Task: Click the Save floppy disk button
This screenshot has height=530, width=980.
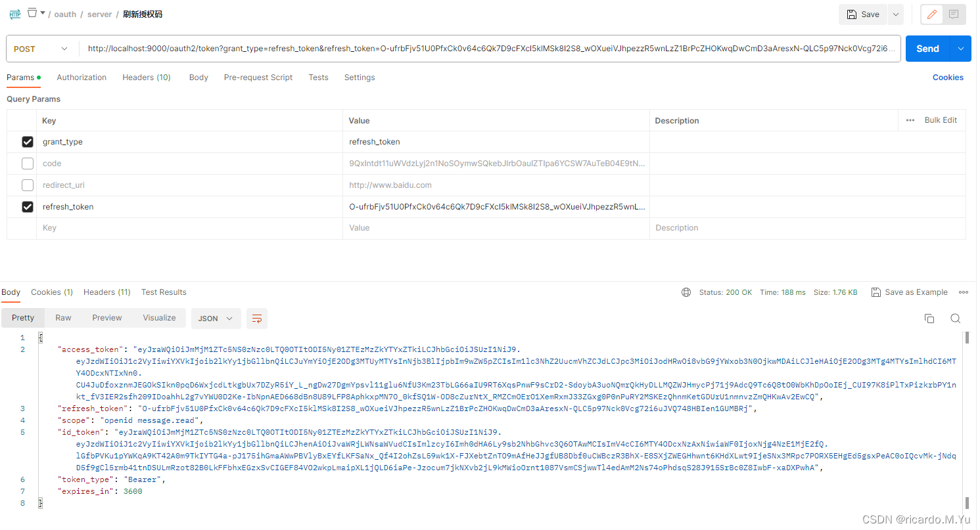Action: click(863, 14)
